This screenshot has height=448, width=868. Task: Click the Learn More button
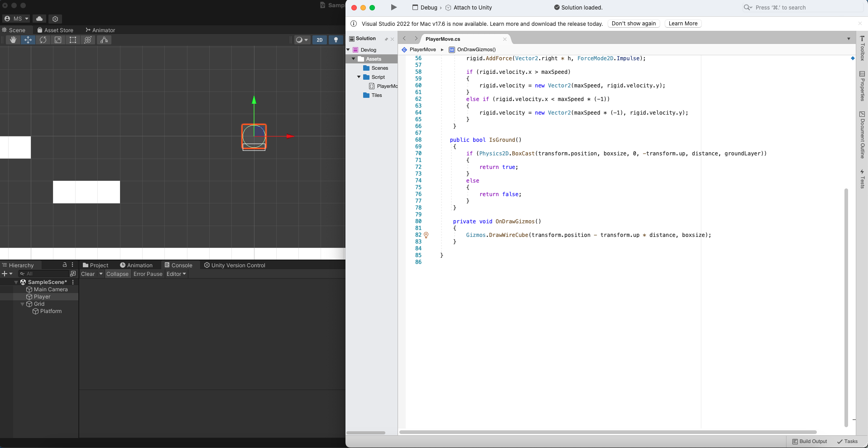683,24
